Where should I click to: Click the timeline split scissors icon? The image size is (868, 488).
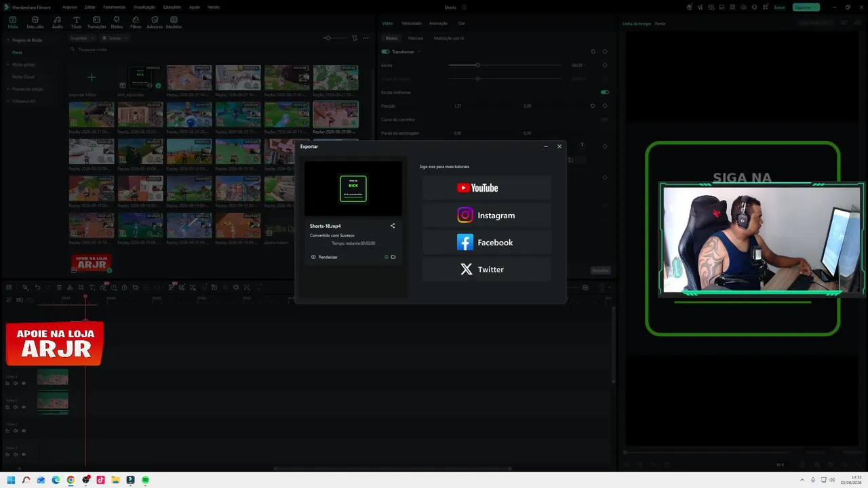point(70,287)
